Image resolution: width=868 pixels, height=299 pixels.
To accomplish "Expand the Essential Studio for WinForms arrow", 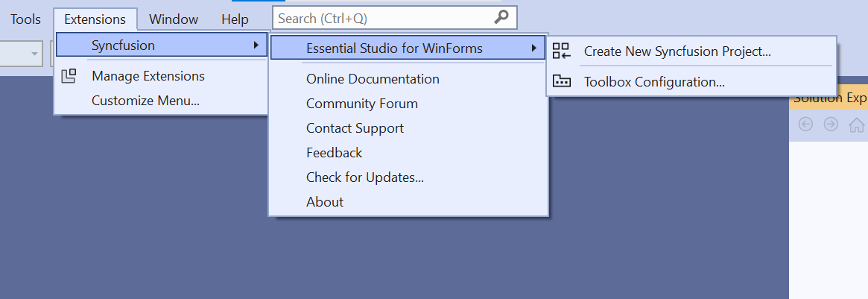I will point(533,48).
